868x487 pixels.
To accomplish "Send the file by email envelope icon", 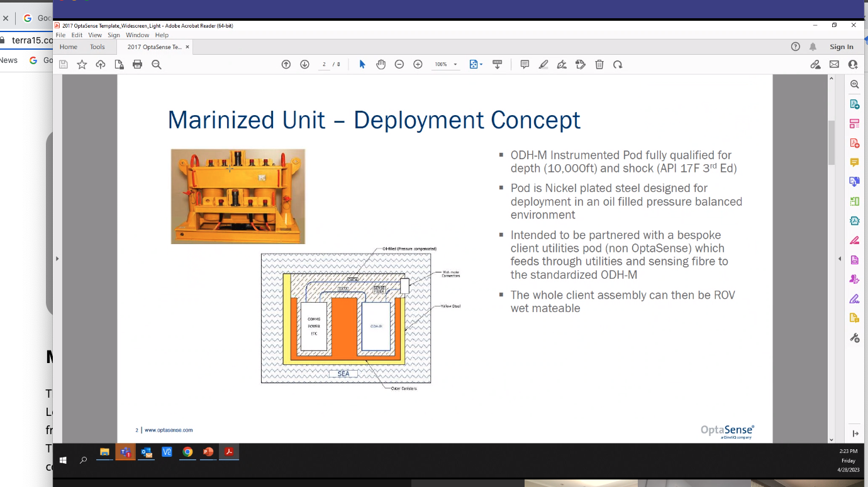I will (x=834, y=64).
